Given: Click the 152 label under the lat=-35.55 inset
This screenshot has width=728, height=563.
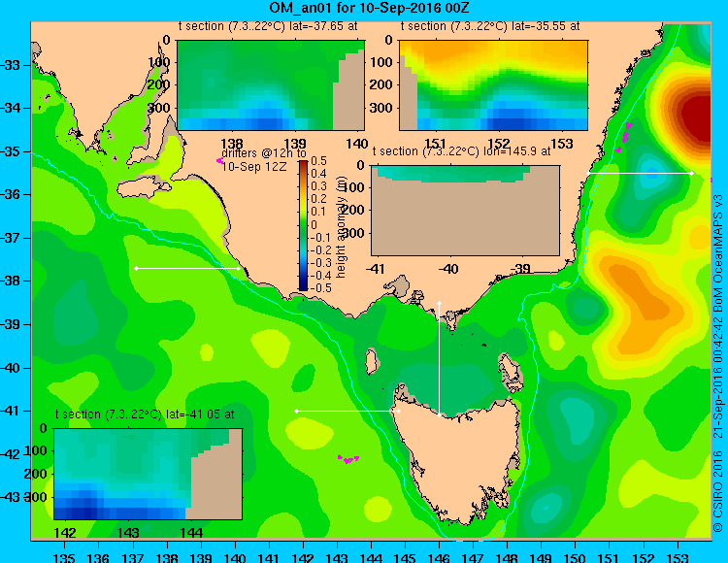Looking at the screenshot, I should tap(499, 143).
